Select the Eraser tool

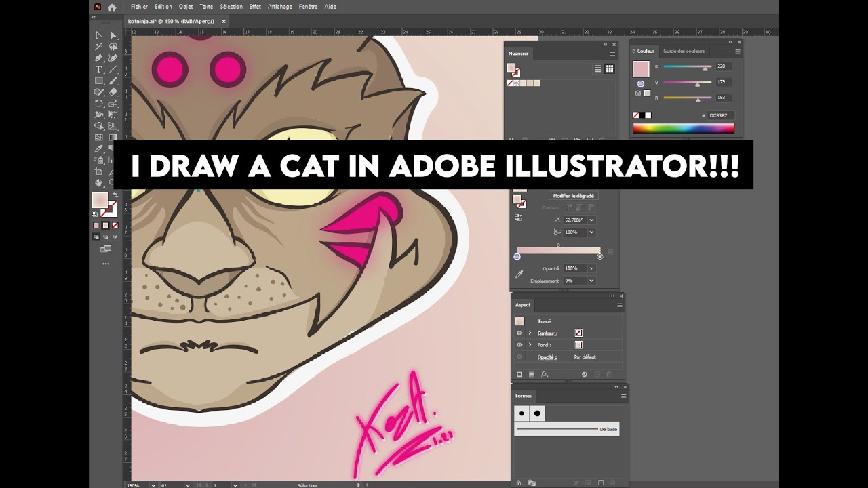113,92
